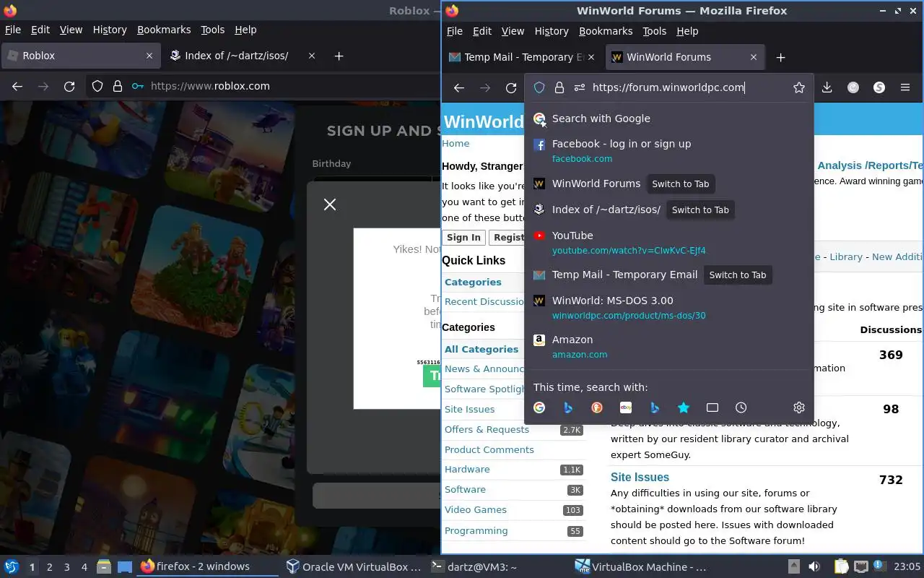Open the Downloads panel icon
Viewport: 924px width, 578px height.
click(827, 87)
